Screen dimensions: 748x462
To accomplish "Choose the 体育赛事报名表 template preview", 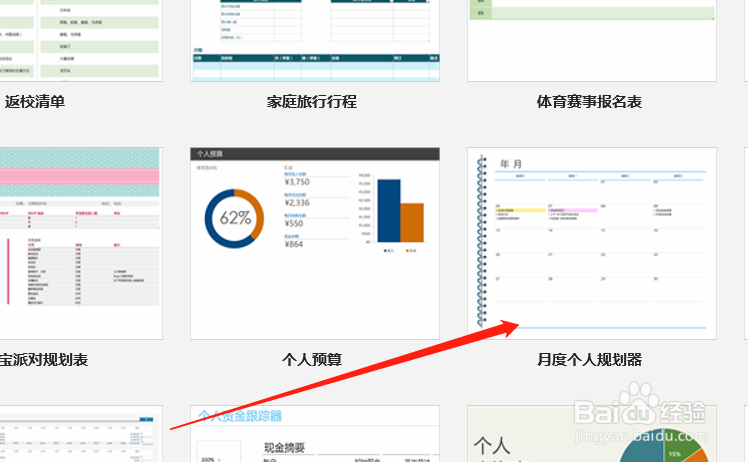I will (x=592, y=41).
